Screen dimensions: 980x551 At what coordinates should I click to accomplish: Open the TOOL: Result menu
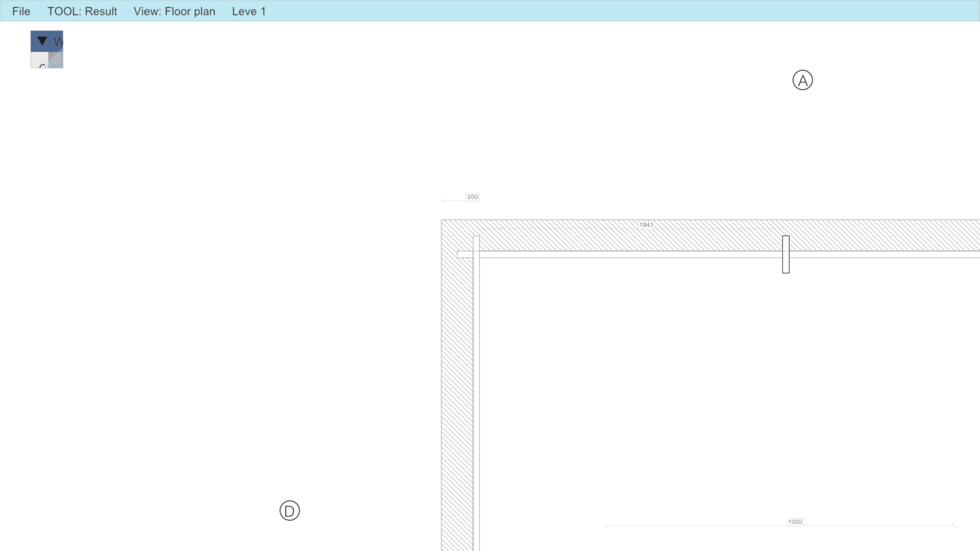[x=82, y=11]
